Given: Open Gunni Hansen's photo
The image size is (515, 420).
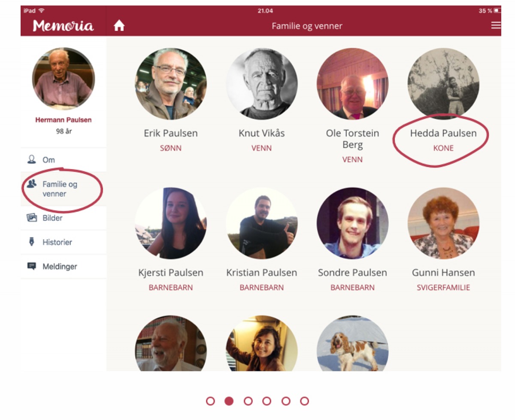Looking at the screenshot, I should pyautogui.click(x=443, y=223).
